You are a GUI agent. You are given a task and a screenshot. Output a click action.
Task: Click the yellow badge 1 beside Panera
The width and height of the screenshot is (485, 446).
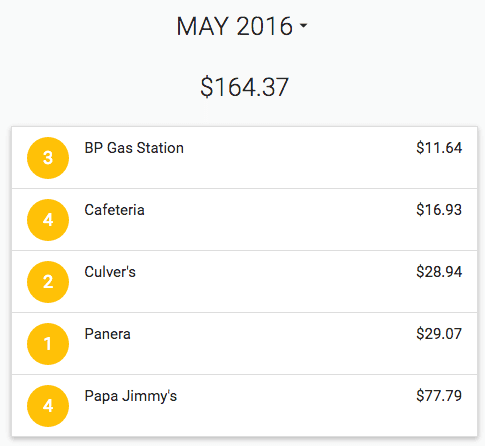click(48, 344)
